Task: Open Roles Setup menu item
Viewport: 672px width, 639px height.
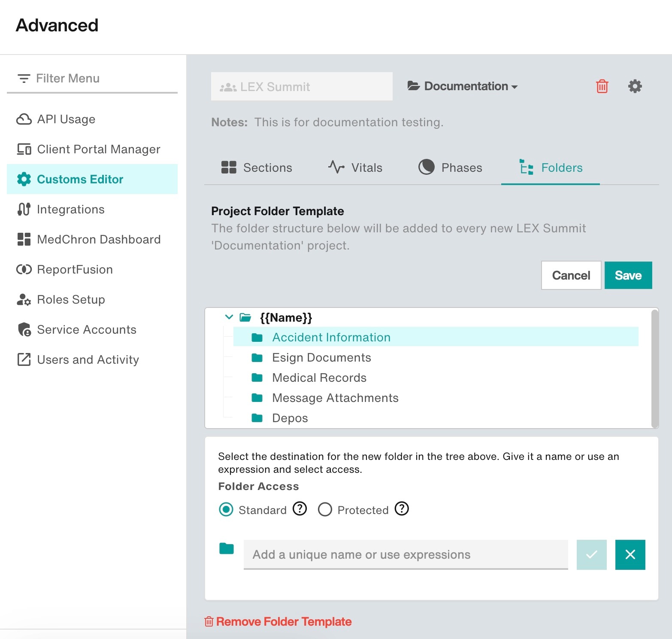Action: (x=92, y=299)
